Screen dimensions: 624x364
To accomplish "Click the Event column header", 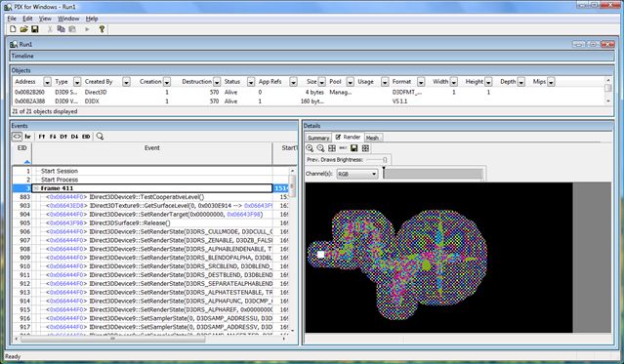I will pos(152,148).
